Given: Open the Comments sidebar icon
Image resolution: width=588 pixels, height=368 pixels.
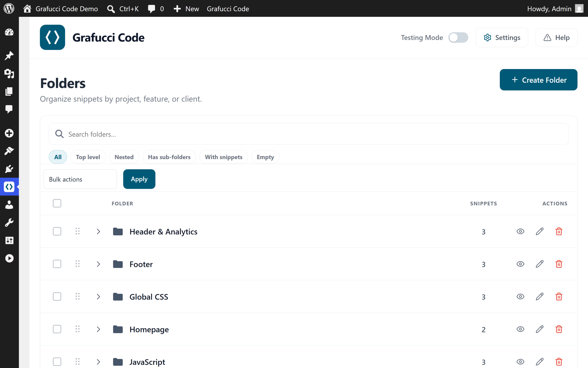Looking at the screenshot, I should pyautogui.click(x=9, y=109).
